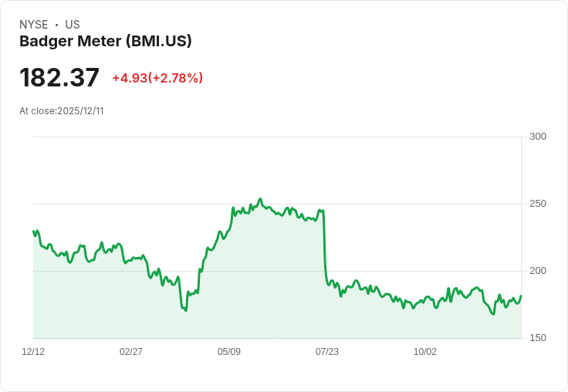Select the 200 y-axis label

538,271
